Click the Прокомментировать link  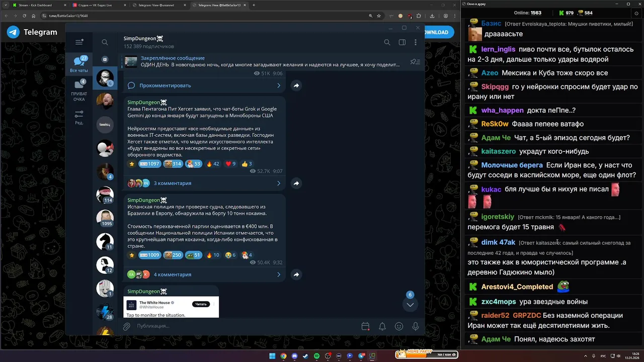(x=165, y=85)
